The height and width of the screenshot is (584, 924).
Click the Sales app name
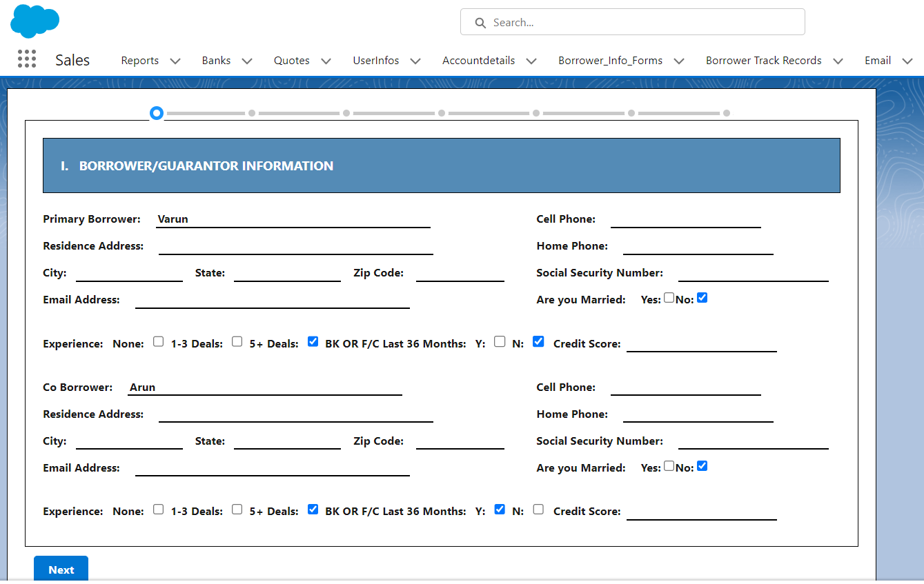[x=72, y=59]
